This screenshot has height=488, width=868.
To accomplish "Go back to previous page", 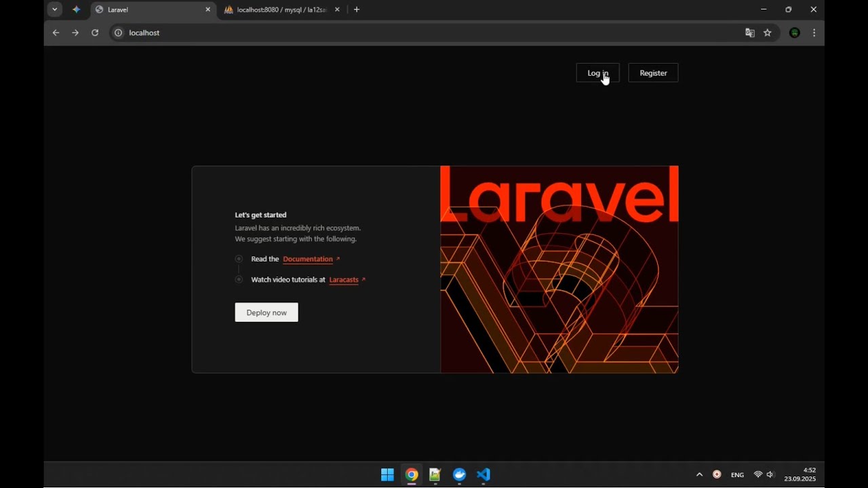I will click(x=56, y=33).
